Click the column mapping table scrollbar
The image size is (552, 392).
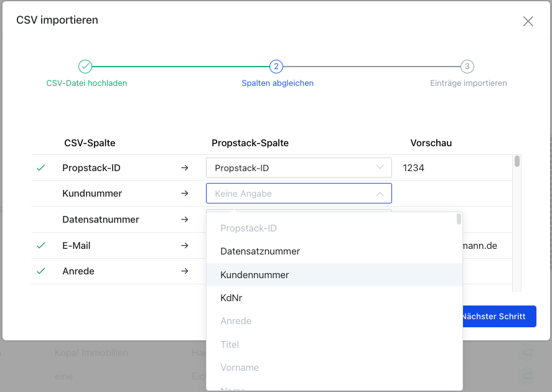(517, 162)
